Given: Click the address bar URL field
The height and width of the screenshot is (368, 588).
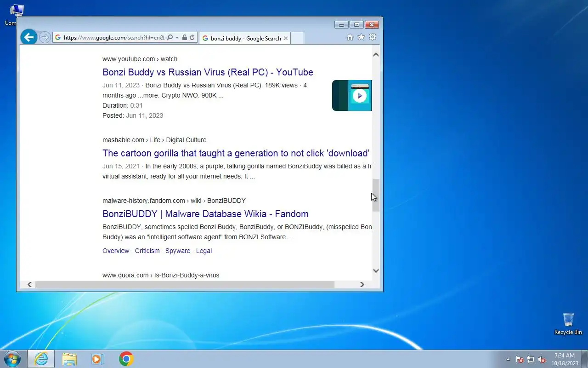Looking at the screenshot, I should click(x=114, y=38).
